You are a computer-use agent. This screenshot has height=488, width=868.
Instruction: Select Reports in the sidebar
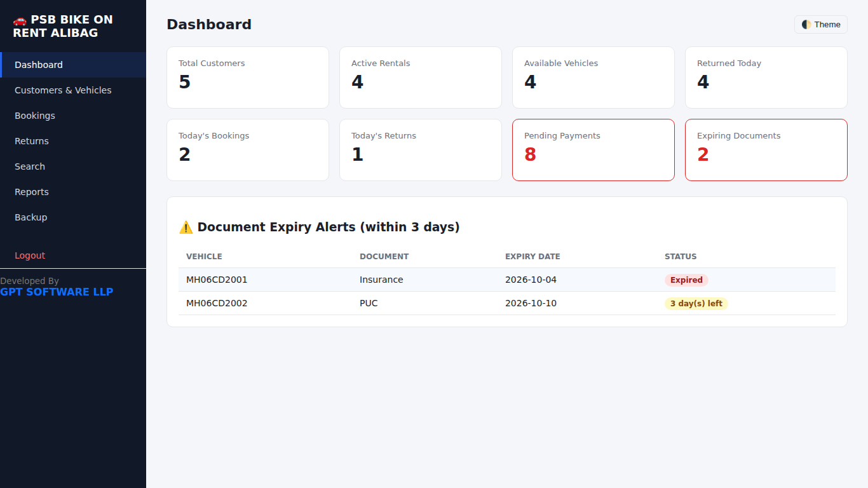73,192
